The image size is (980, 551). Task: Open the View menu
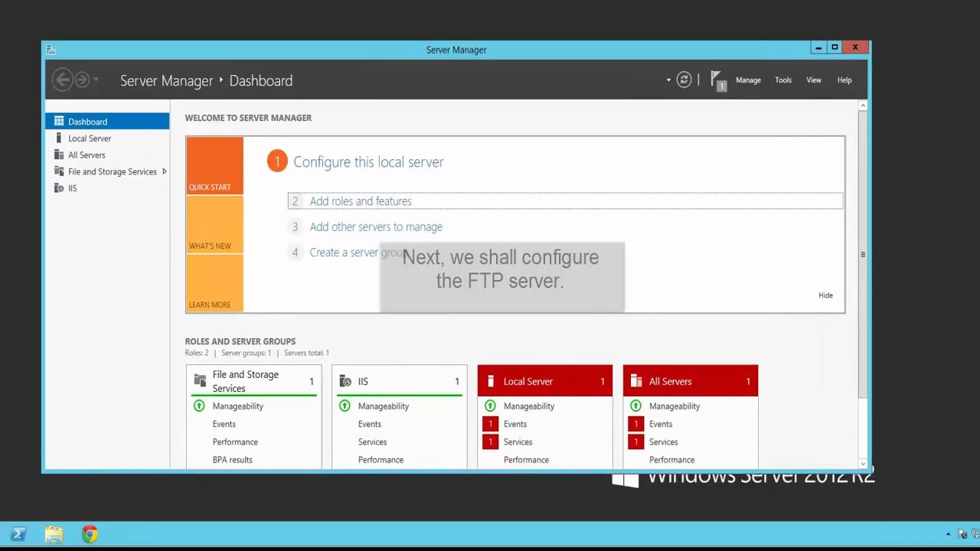coord(814,80)
